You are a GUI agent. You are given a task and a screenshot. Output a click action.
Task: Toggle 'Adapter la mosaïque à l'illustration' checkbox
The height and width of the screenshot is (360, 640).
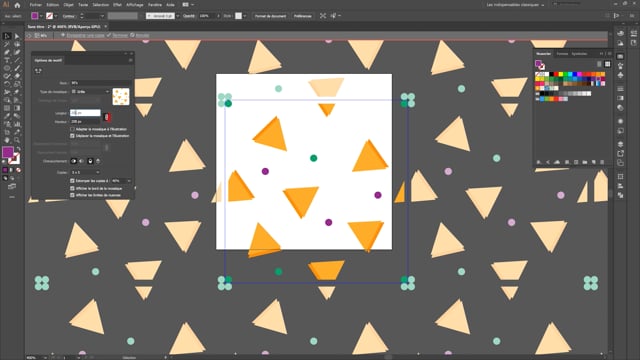pyautogui.click(x=72, y=129)
